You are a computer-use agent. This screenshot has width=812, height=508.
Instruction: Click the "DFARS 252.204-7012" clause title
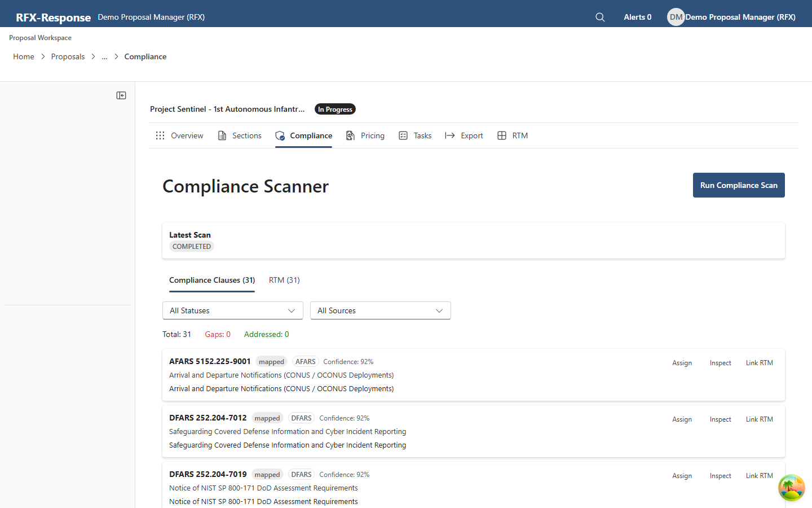click(208, 418)
